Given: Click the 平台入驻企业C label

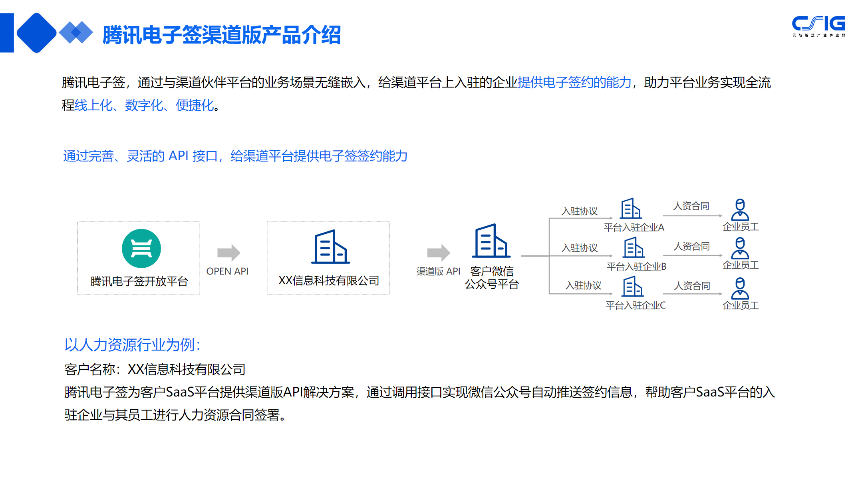Looking at the screenshot, I should click(x=636, y=305).
